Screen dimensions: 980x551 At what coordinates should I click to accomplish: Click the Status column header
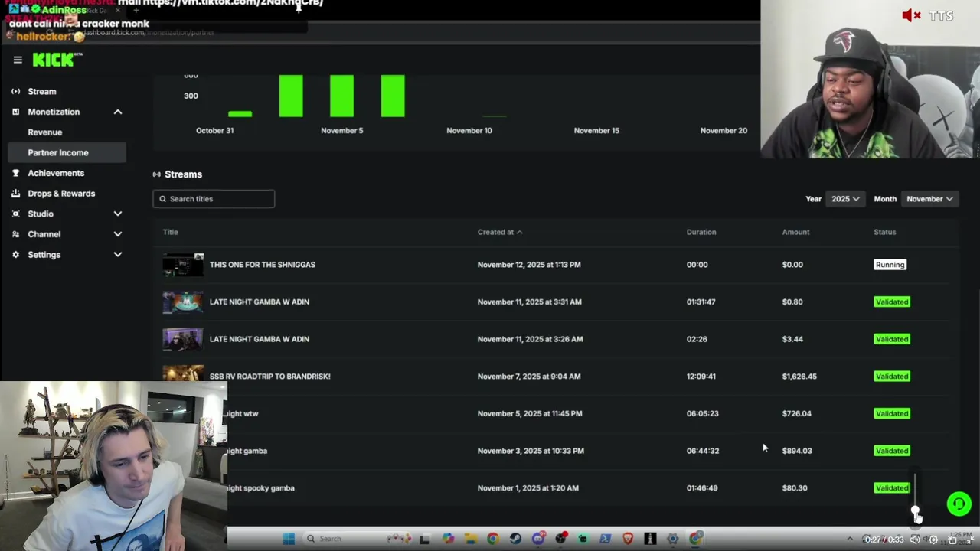(x=884, y=232)
